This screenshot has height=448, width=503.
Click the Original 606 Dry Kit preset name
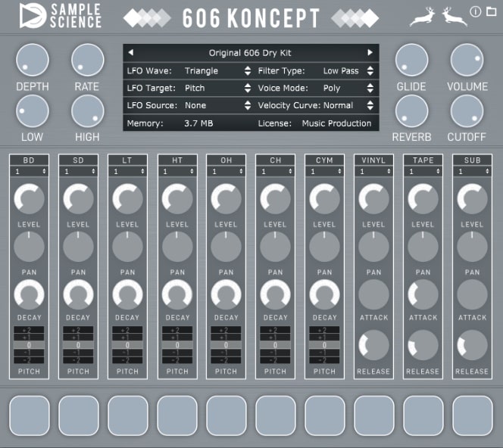click(x=250, y=53)
